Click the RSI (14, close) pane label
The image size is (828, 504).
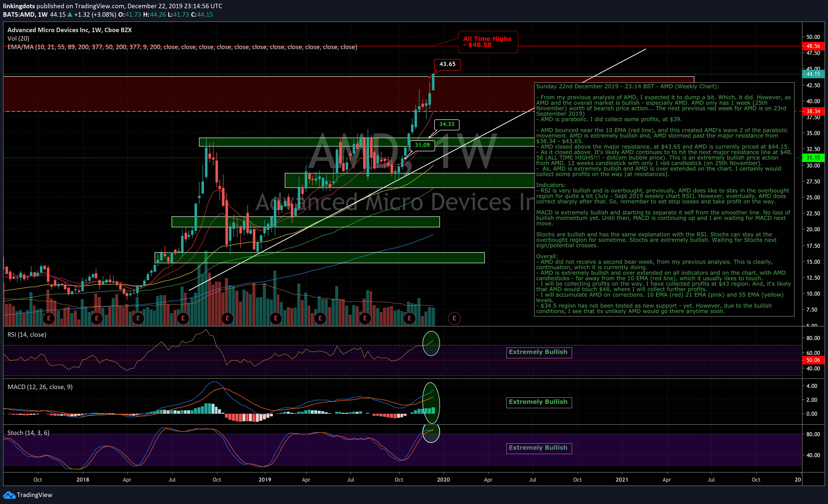pos(27,335)
